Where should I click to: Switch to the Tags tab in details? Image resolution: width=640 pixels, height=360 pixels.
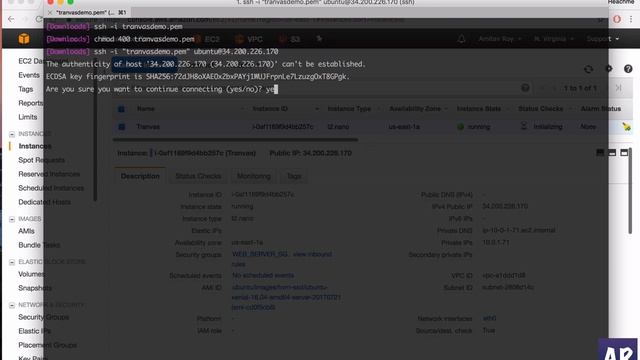[x=294, y=176]
